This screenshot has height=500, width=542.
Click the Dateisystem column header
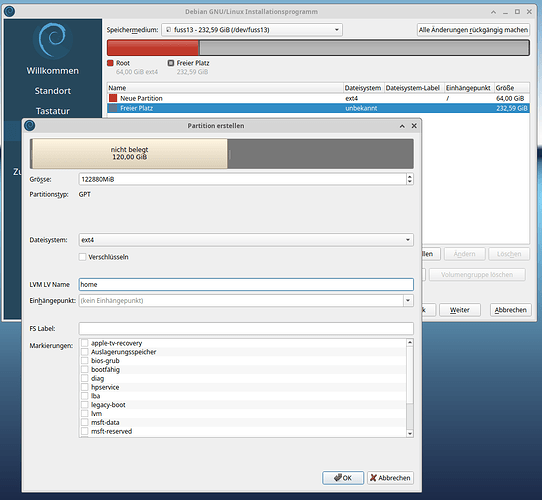[x=363, y=88]
